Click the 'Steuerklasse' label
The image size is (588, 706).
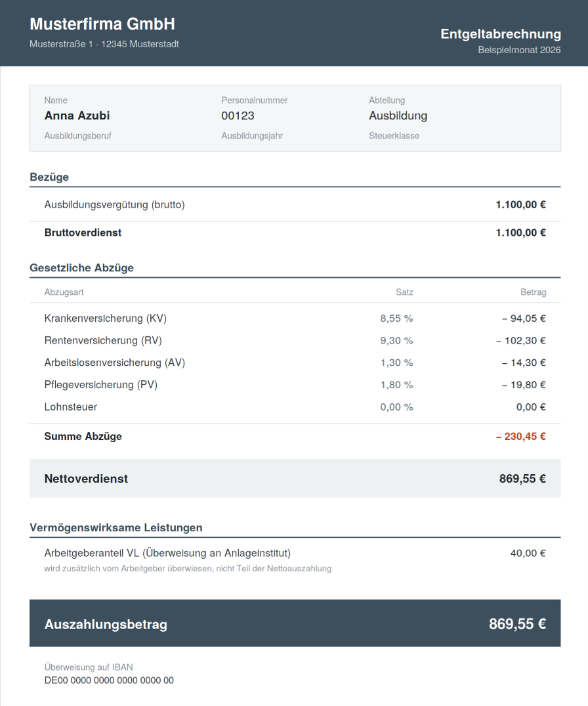[x=394, y=136]
